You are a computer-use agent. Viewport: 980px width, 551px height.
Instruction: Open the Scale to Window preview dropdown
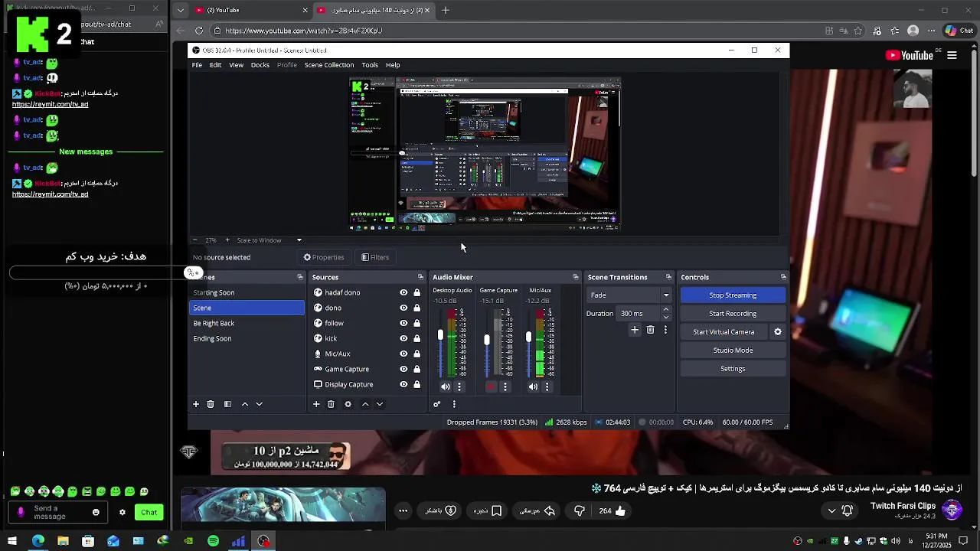pyautogui.click(x=269, y=240)
